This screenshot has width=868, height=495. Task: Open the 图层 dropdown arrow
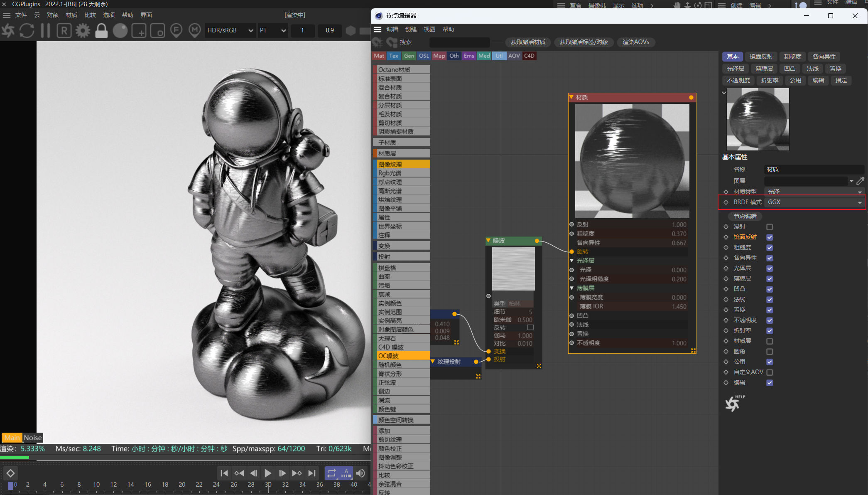click(851, 181)
